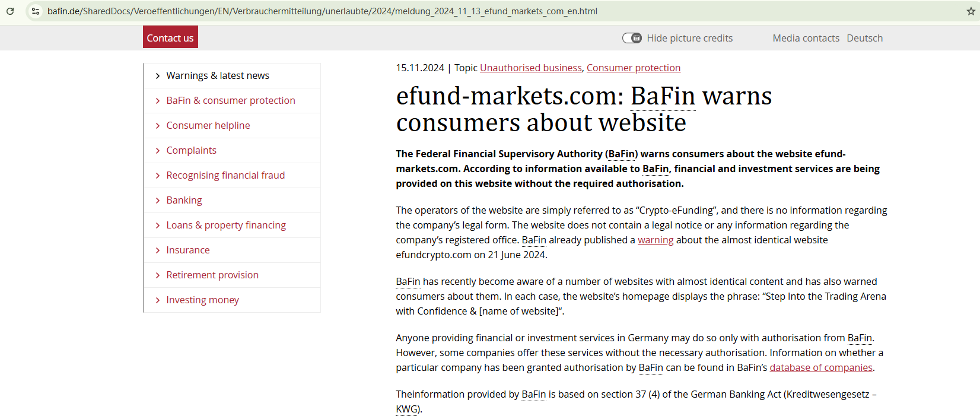Click the quoted name “Crypto-eFunding”

point(677,210)
